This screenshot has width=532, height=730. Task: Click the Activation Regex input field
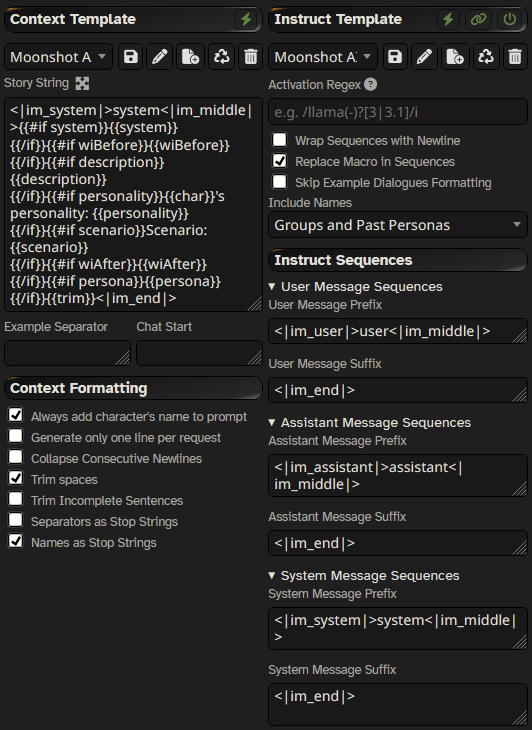[397, 112]
